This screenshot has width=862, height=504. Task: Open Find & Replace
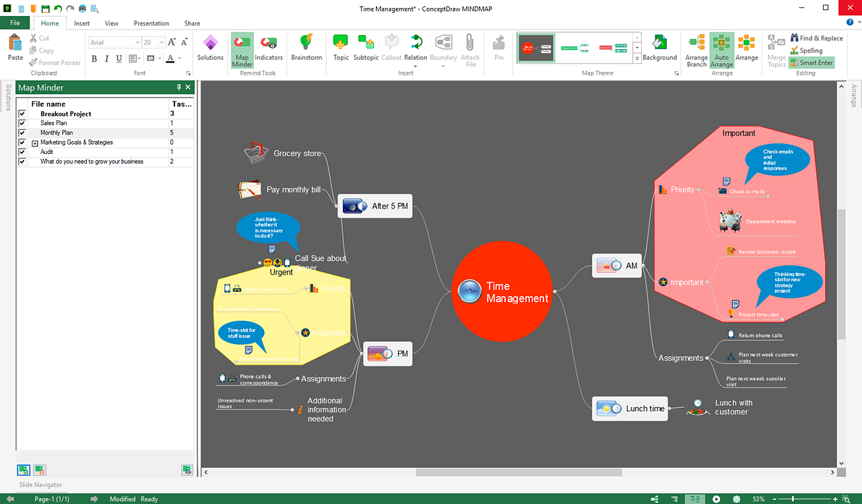(816, 38)
